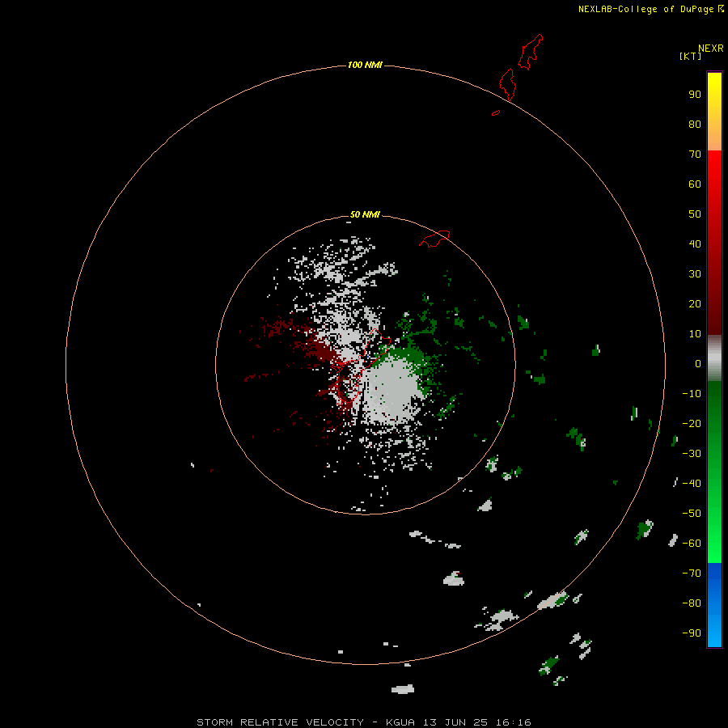The width and height of the screenshot is (728, 728).
Task: Pick the green segment of the color bar
Action: pos(714,472)
